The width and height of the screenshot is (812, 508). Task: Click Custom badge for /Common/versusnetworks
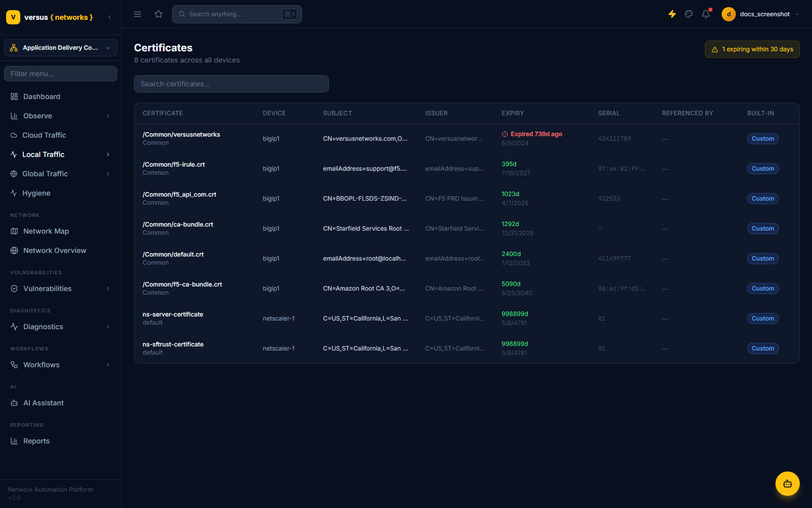point(763,139)
